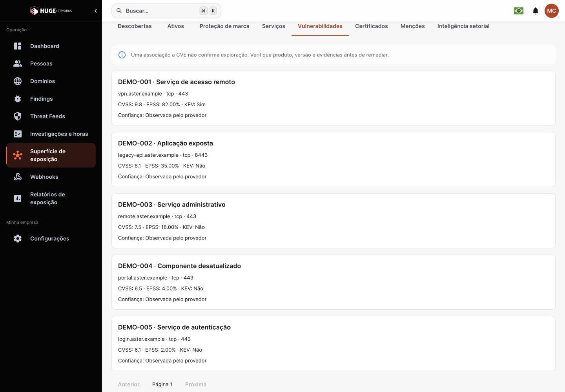Click the search magnifier icon

[x=119, y=11]
